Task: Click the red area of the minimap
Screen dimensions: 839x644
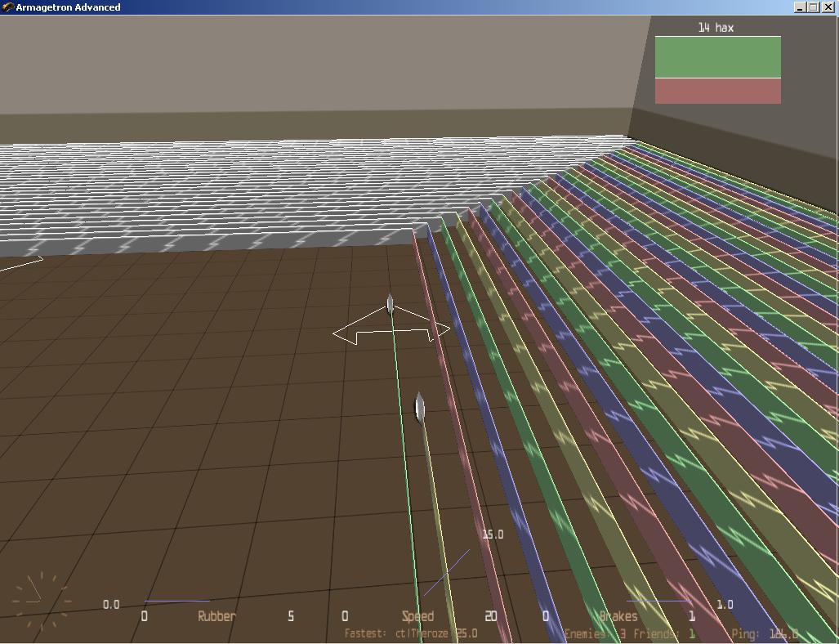Action: coord(717,91)
